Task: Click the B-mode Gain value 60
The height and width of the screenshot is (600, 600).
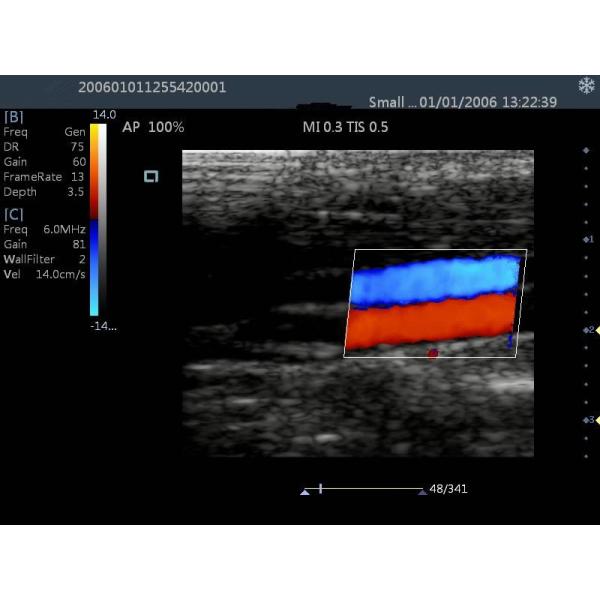Action: click(78, 161)
